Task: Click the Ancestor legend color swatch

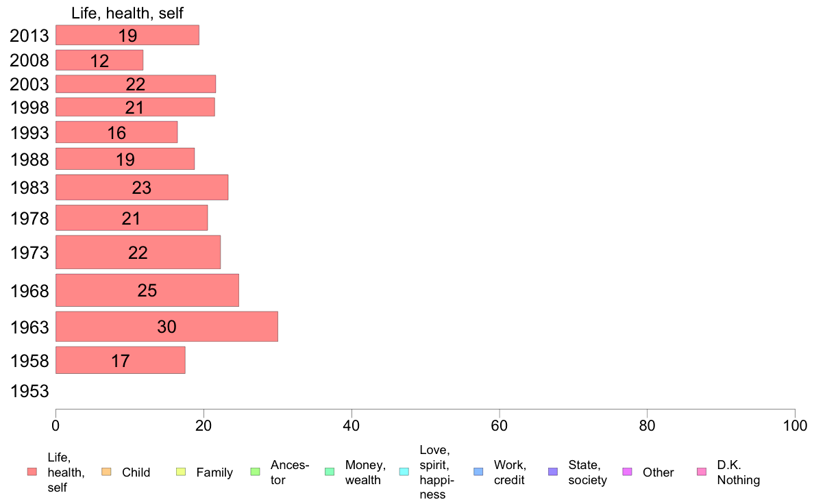Action: click(x=255, y=472)
